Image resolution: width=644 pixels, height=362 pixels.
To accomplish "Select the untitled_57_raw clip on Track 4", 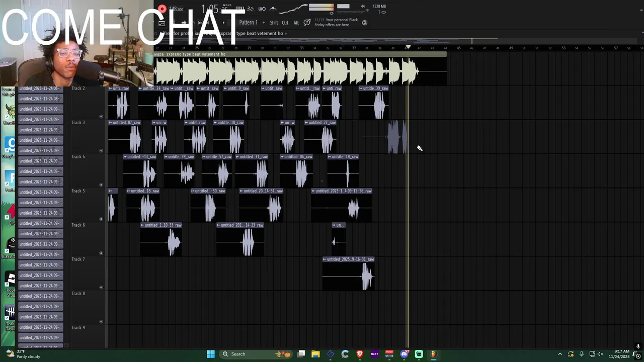I will (x=217, y=171).
